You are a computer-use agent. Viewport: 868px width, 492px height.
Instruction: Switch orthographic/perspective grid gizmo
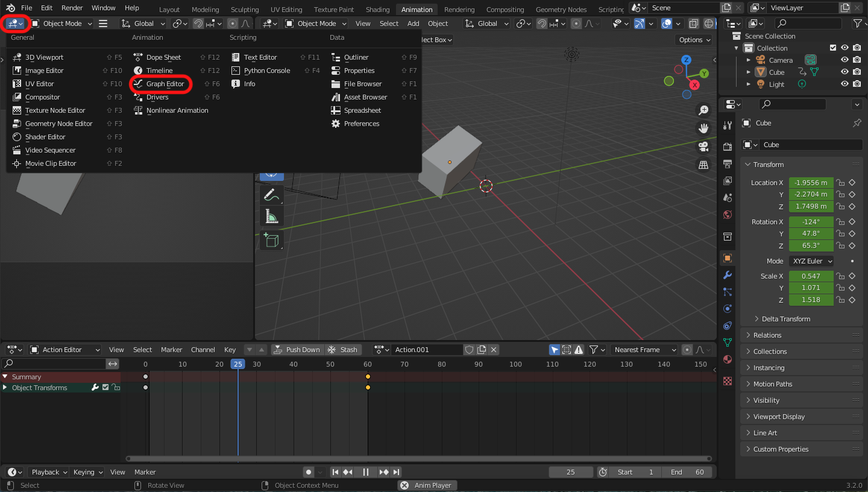click(x=703, y=165)
